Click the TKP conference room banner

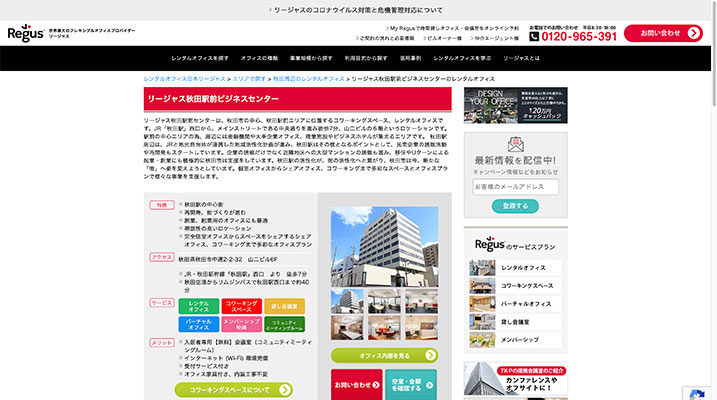tap(515, 379)
